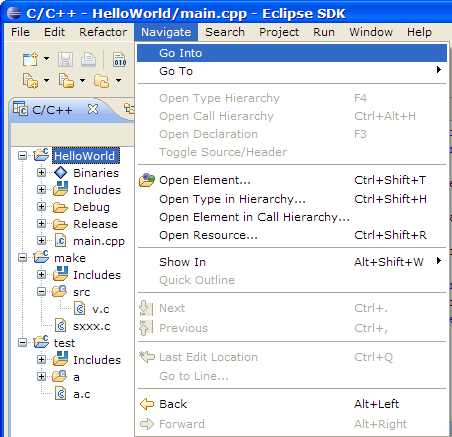Click the v.c file icon
This screenshot has width=452, height=437.
tap(80, 309)
